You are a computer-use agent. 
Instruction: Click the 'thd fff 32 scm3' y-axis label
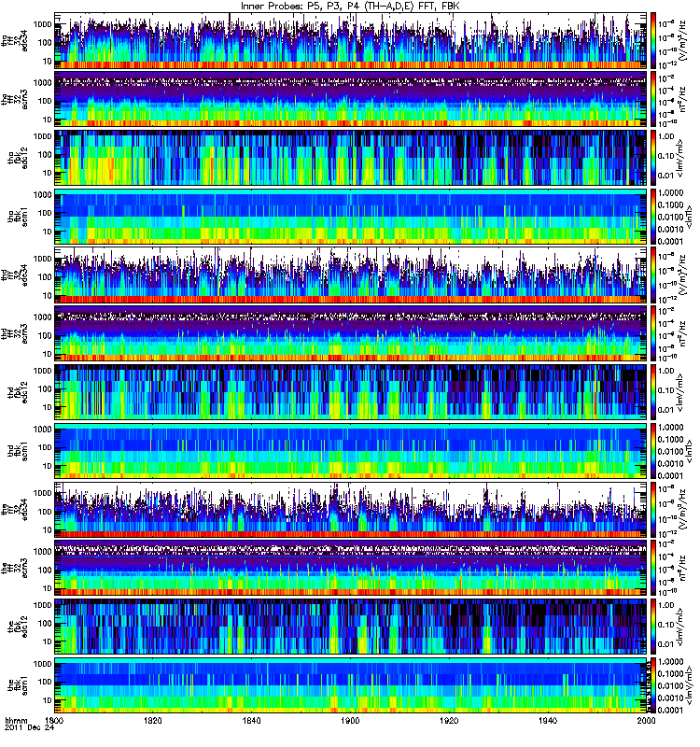pos(14,333)
